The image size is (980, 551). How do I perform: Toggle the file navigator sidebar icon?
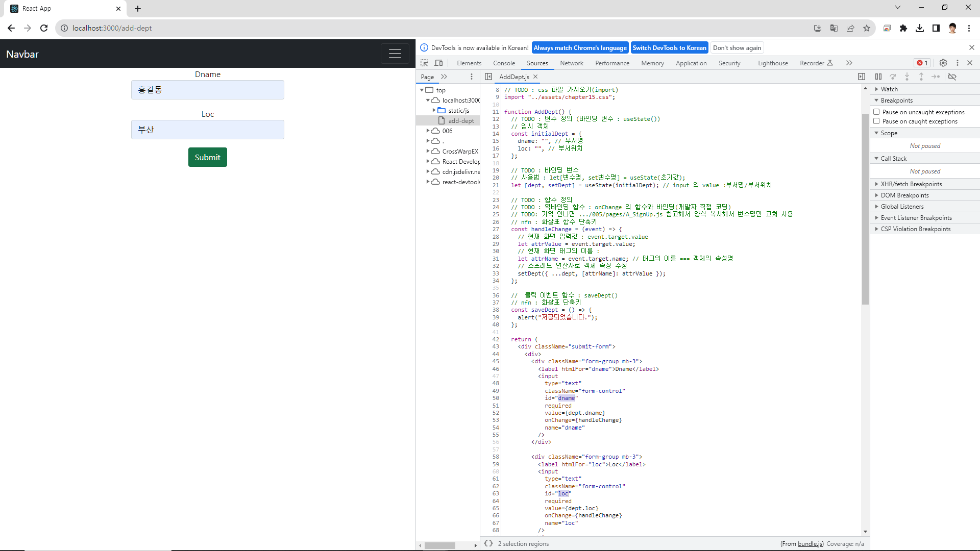point(488,77)
